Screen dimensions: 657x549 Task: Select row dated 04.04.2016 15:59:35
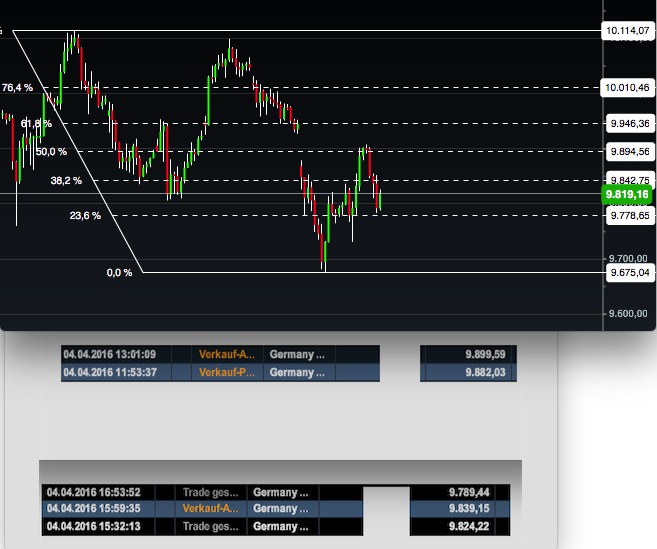point(202,509)
